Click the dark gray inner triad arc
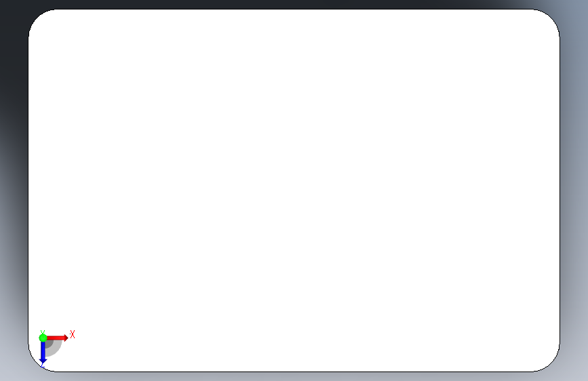 49,344
